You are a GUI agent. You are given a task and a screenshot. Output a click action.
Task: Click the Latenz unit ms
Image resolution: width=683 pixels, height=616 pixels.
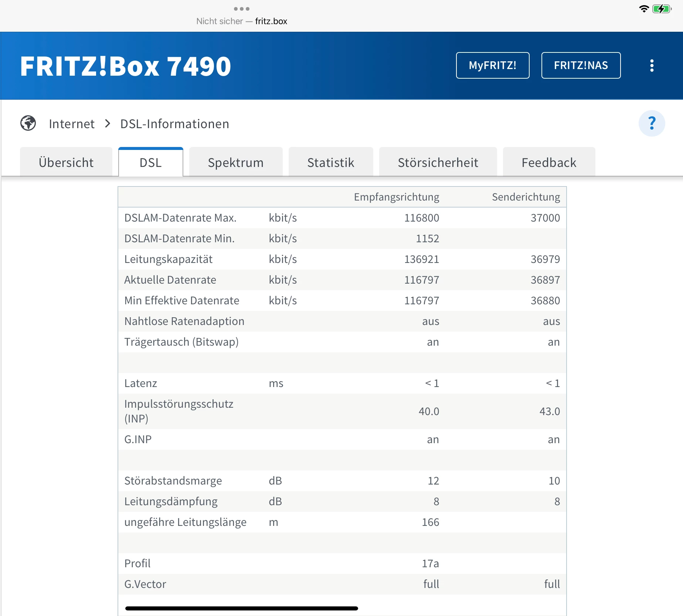click(276, 383)
